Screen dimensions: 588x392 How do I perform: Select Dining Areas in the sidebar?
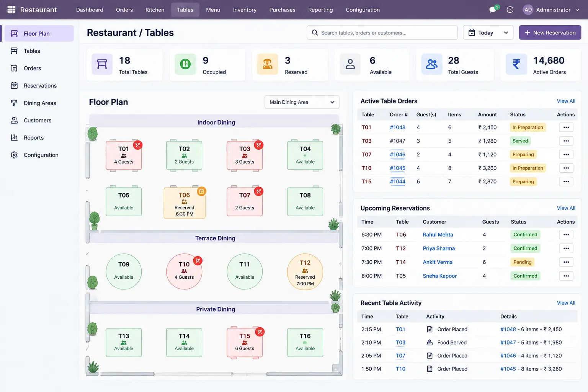click(40, 103)
